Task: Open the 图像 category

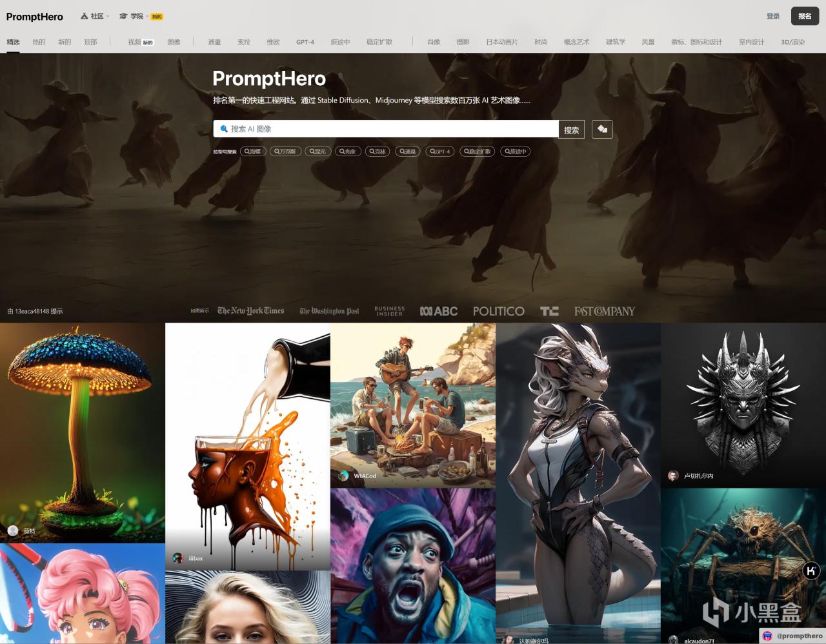Action: click(x=174, y=42)
